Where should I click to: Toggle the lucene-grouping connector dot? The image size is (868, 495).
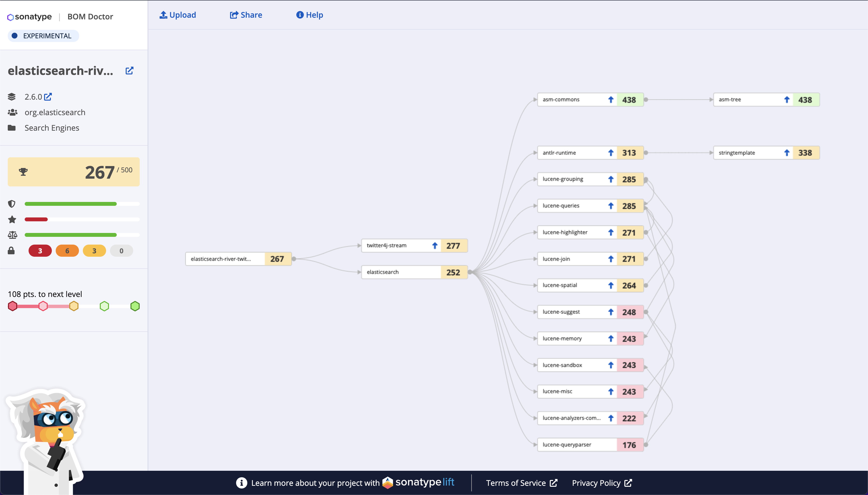pyautogui.click(x=646, y=179)
